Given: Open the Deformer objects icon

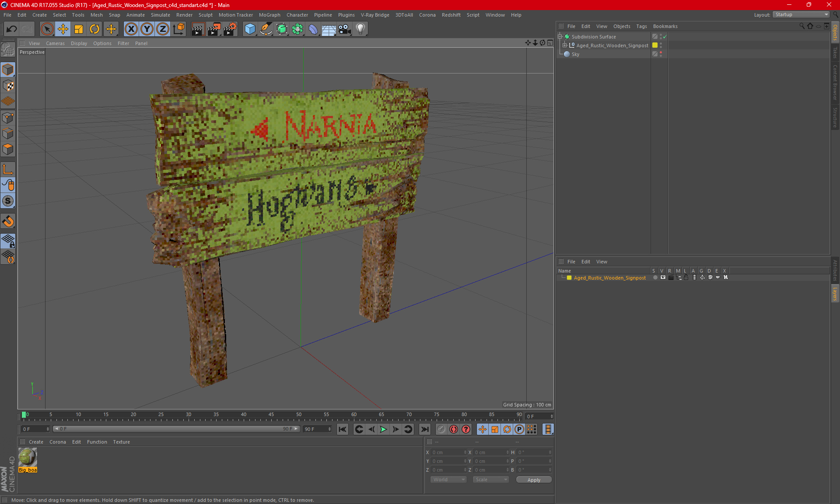Looking at the screenshot, I should [x=313, y=29].
